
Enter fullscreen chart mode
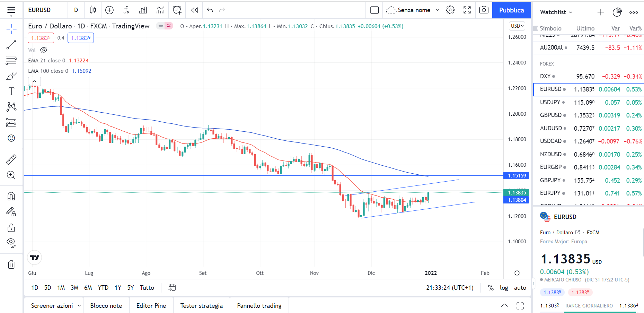pyautogui.click(x=467, y=10)
